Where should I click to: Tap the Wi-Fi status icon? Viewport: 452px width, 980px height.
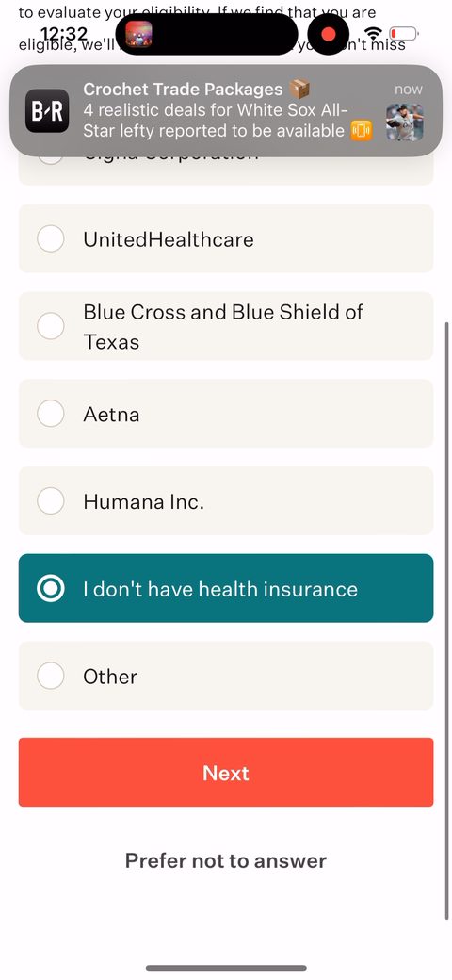(373, 33)
